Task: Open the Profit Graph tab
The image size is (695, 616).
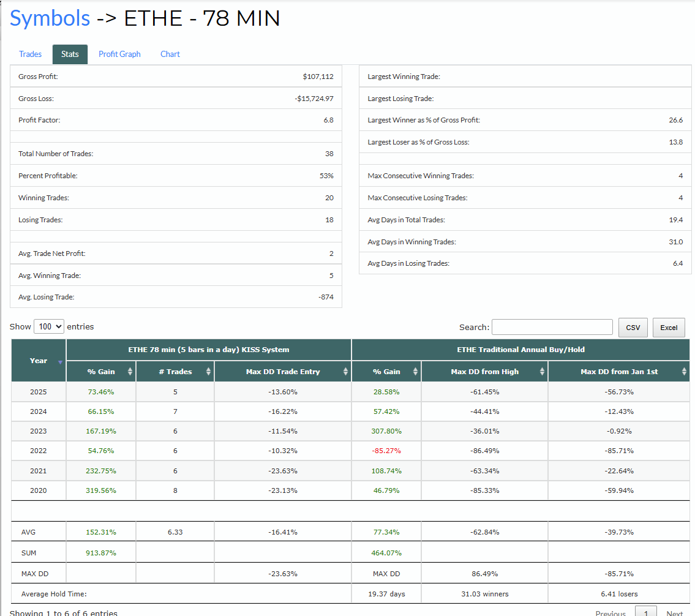Action: coord(119,54)
